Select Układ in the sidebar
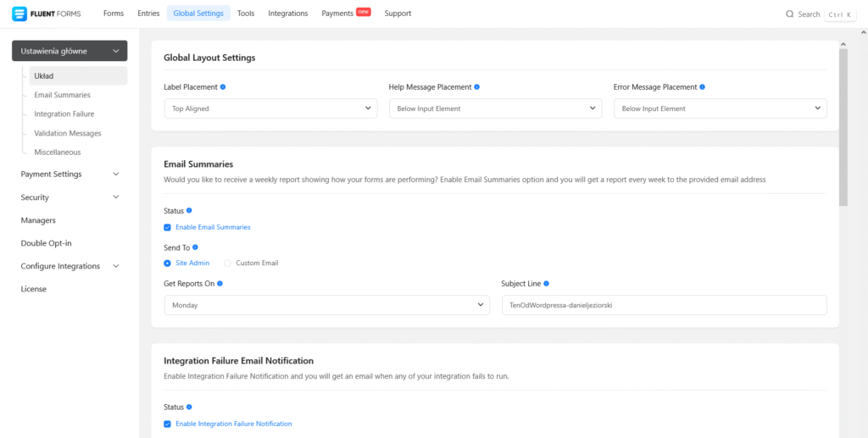This screenshot has height=438, width=868. [x=78, y=75]
